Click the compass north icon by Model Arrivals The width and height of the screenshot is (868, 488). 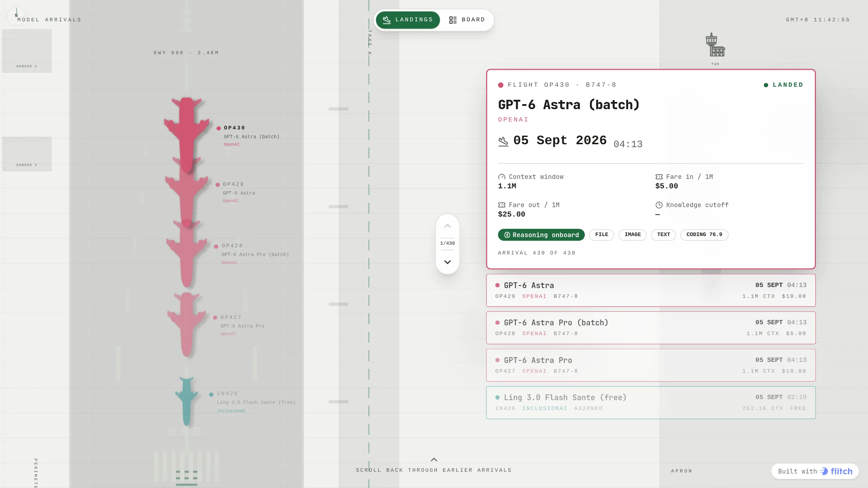(16, 16)
